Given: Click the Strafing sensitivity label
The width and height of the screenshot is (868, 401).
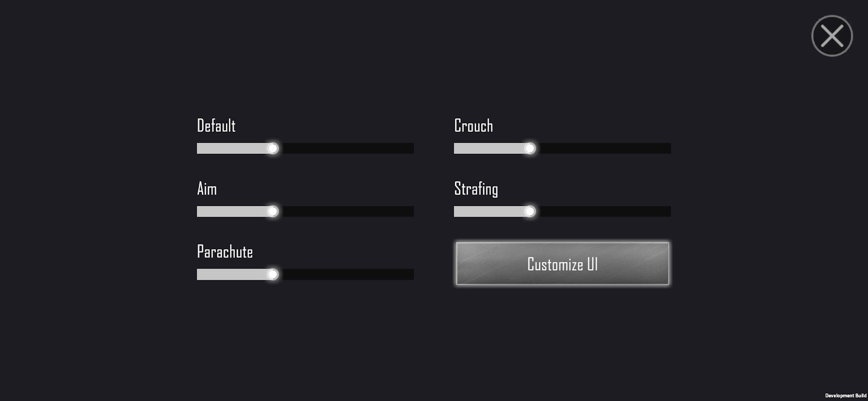Looking at the screenshot, I should click(x=476, y=189).
